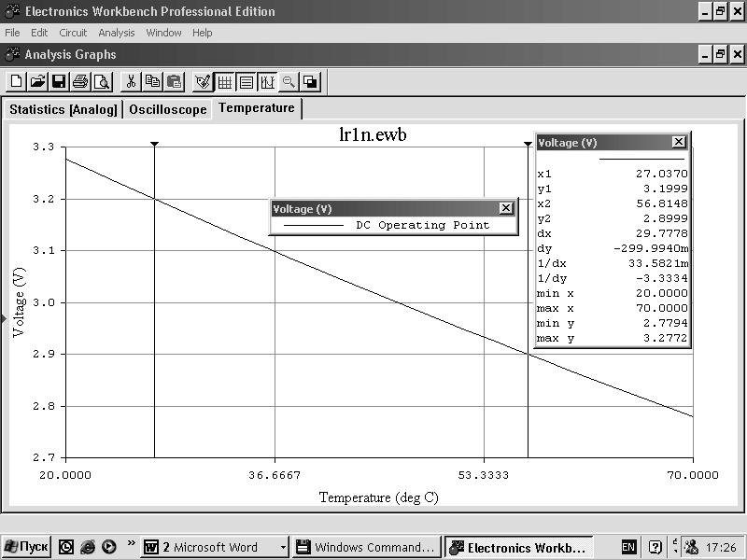Click Electronics Workbench taskbar button

(519, 547)
